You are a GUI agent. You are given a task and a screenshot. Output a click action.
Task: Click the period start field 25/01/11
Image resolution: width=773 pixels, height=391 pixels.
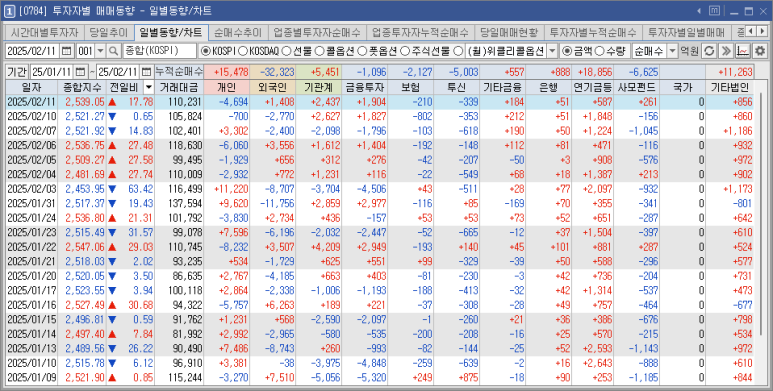[53, 72]
